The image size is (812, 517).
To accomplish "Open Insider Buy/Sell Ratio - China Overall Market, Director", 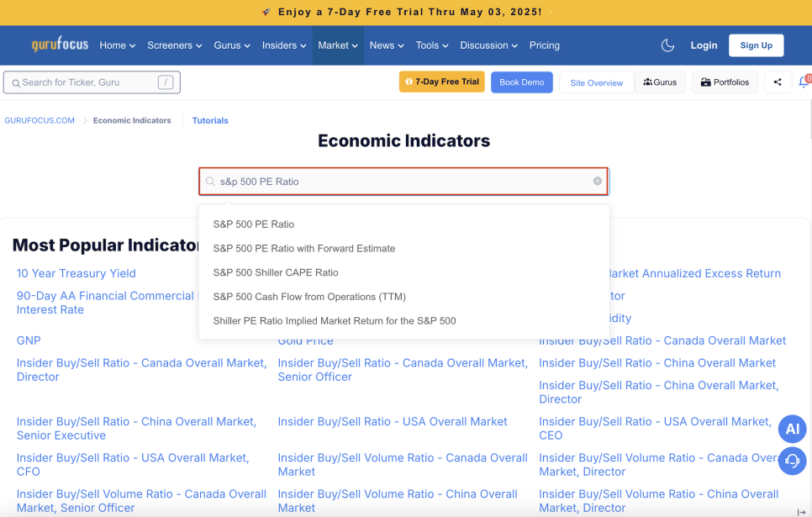I will tap(659, 392).
